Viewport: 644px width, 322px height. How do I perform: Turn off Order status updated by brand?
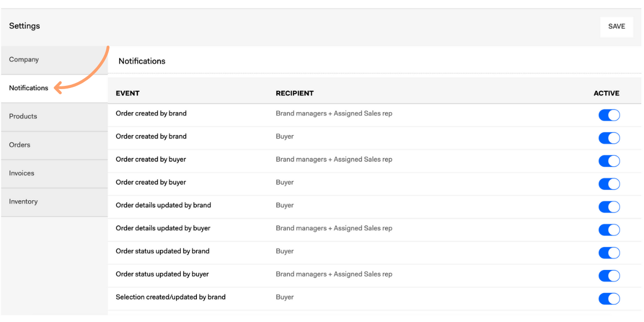coord(609,253)
